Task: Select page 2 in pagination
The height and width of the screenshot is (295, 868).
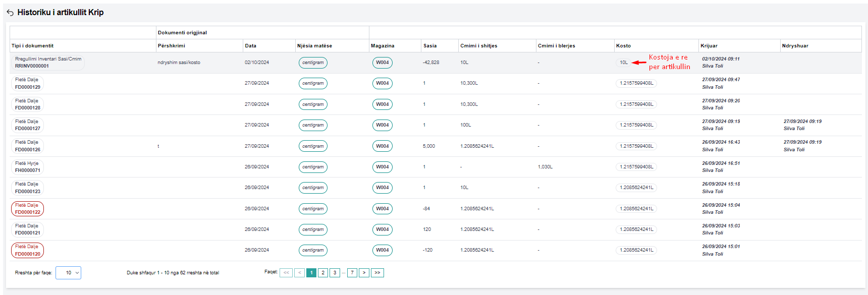Action: 323,273
